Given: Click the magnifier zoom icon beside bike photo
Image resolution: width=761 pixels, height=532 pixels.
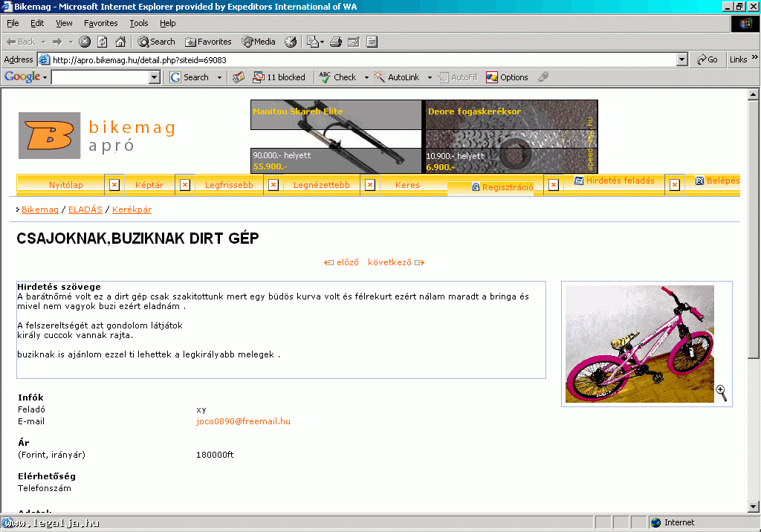Looking at the screenshot, I should (721, 393).
